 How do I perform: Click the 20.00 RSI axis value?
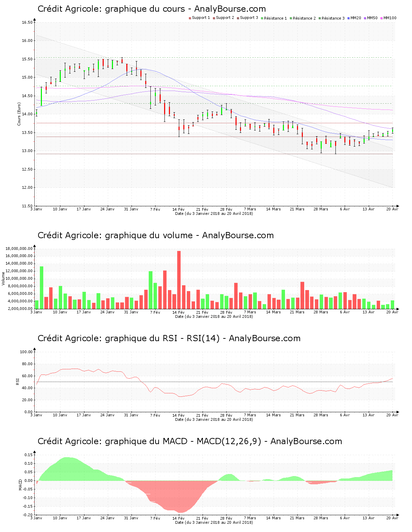pyautogui.click(x=27, y=400)
